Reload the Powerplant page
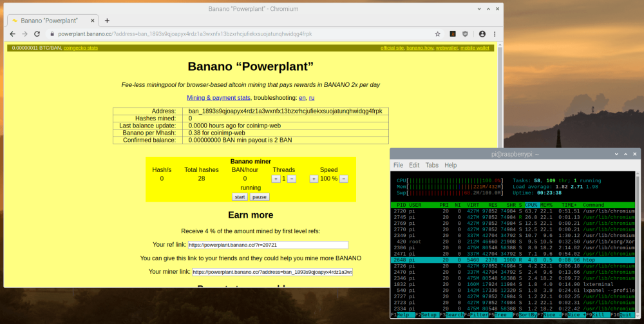 pyautogui.click(x=37, y=34)
